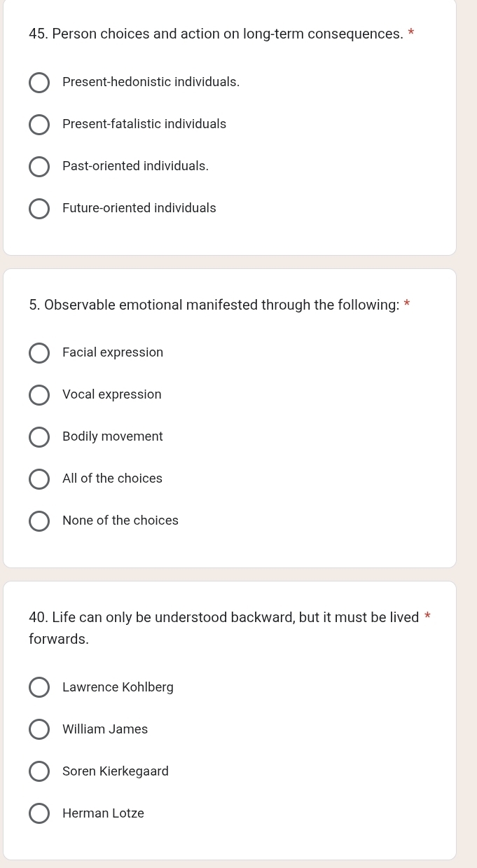Select All of the choices
The image size is (477, 868).
point(39,479)
